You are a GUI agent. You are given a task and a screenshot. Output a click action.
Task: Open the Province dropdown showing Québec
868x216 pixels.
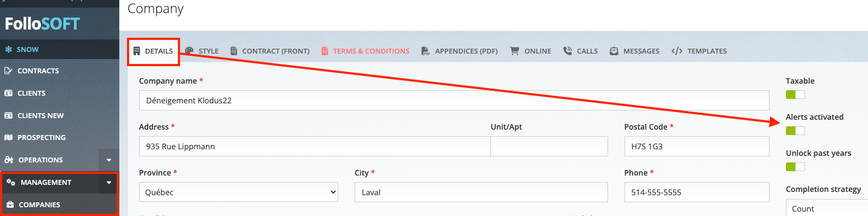239,192
